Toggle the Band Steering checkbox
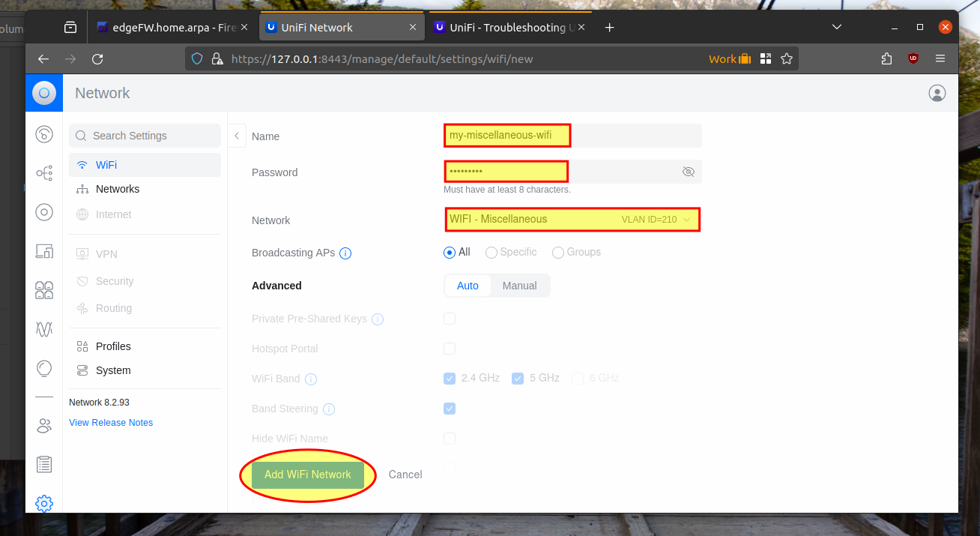This screenshot has height=536, width=980. pos(450,409)
